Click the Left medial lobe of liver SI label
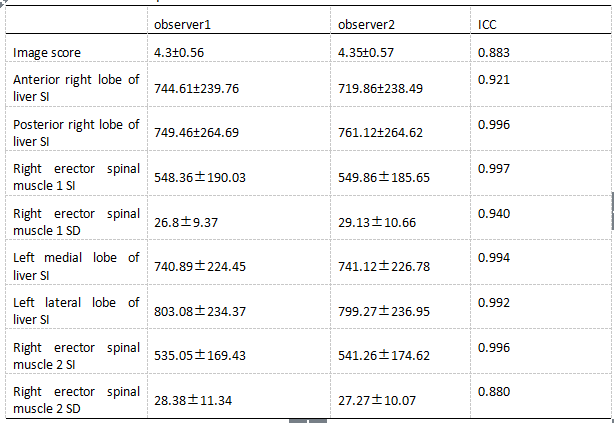The height and width of the screenshot is (423, 614). (76, 266)
